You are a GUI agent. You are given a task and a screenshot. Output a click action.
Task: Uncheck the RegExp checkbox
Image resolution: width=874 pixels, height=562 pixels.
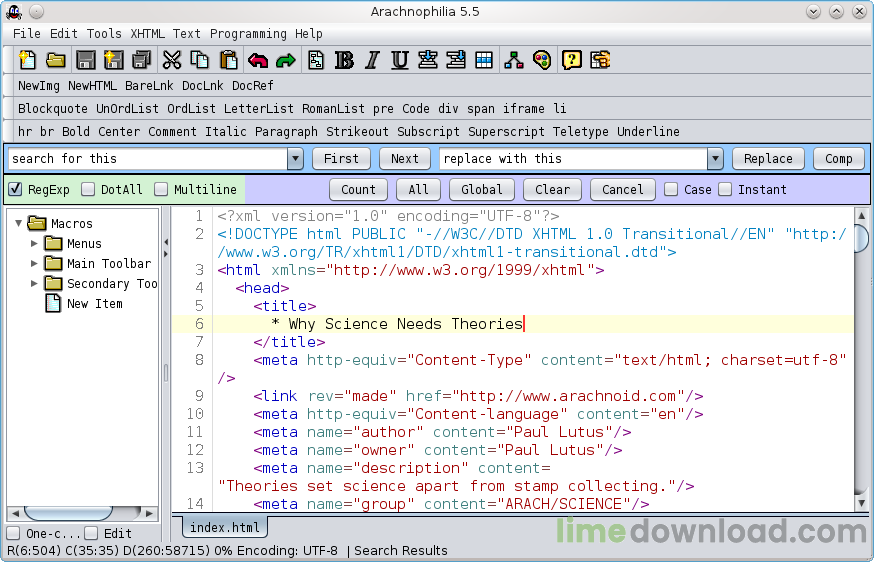(15, 189)
